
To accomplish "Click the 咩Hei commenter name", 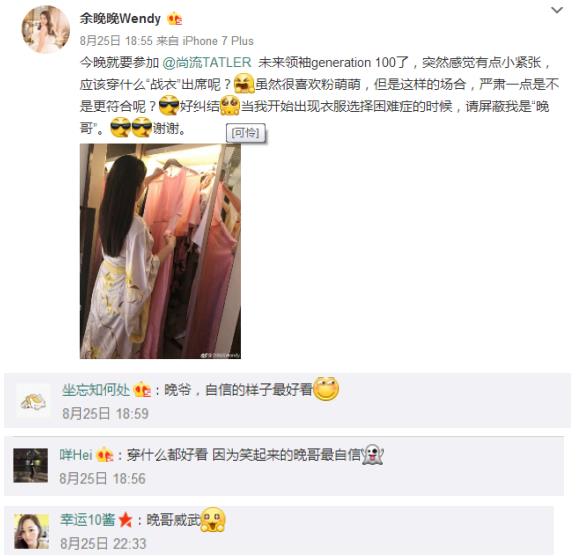I will coord(75,455).
